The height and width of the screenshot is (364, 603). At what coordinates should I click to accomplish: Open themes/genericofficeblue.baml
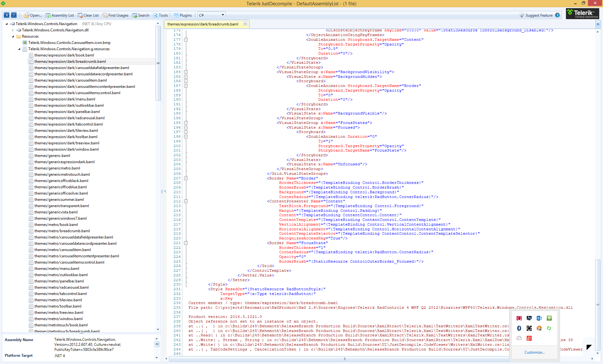61,187
